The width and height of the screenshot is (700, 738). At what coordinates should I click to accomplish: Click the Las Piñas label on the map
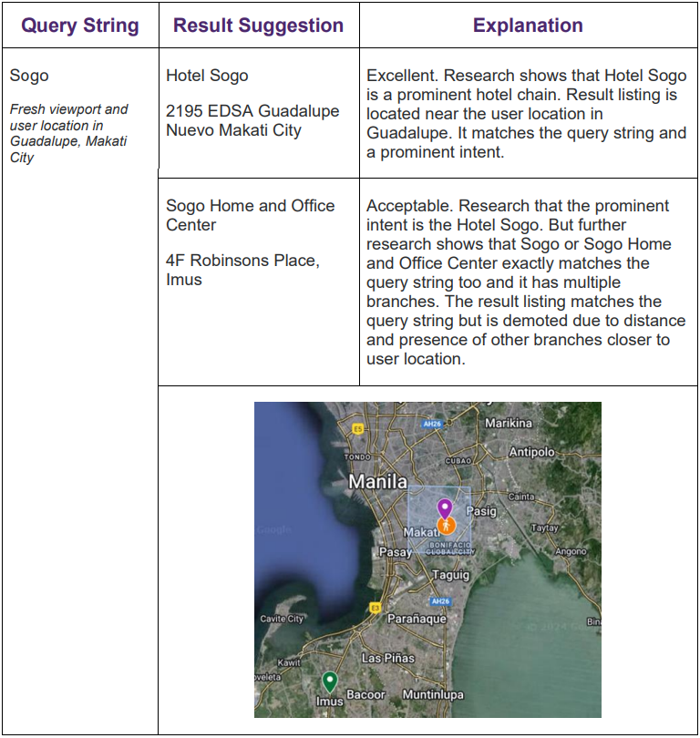point(388,658)
